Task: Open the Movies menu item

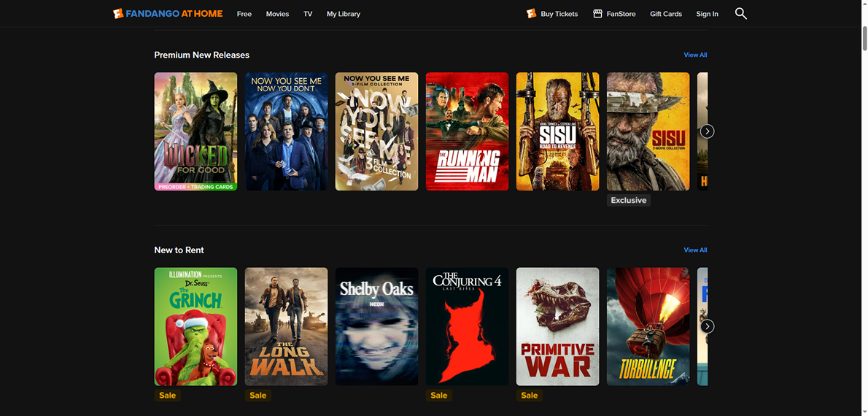Action: point(277,14)
